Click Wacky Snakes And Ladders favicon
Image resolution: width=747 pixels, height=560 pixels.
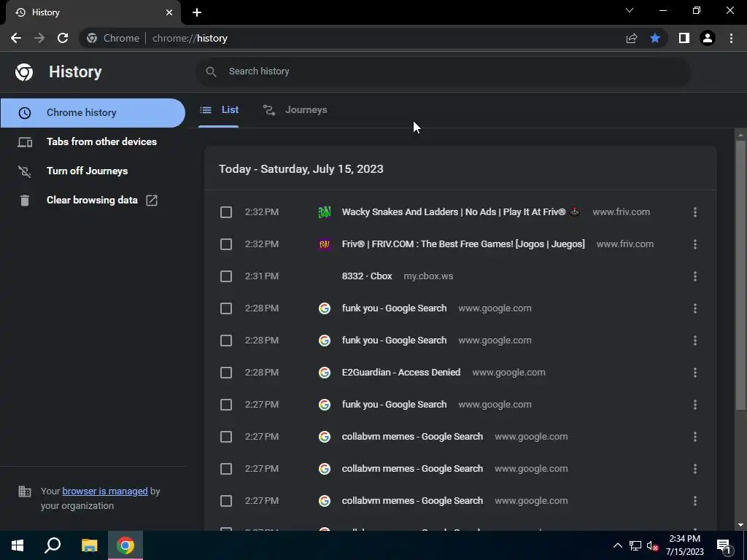[325, 212]
